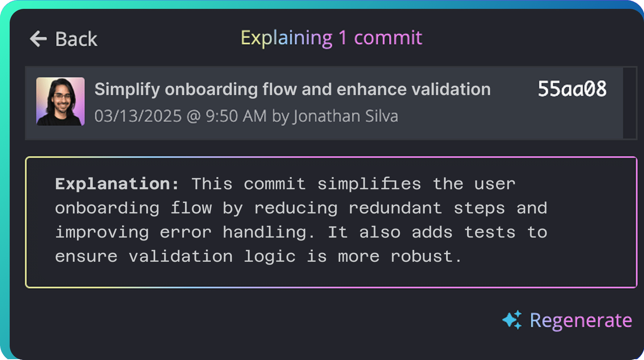Regenerate the explanation via the Regenerate text

point(581,321)
